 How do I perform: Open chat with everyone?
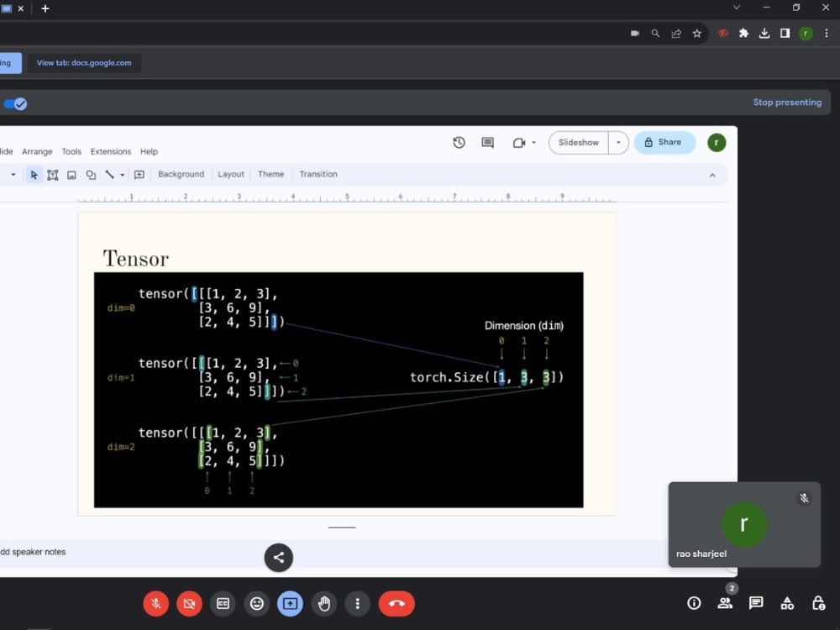point(756,604)
